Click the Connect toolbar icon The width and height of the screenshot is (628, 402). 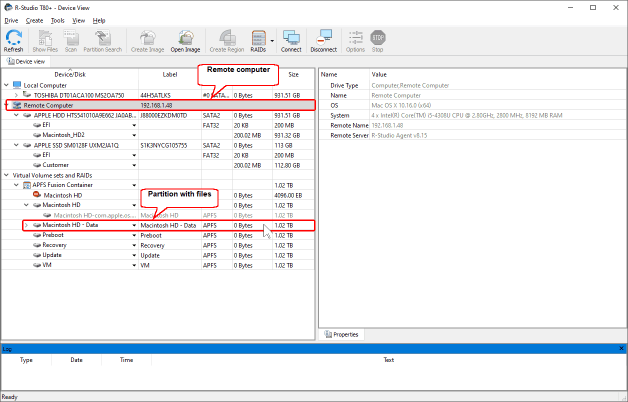[291, 41]
